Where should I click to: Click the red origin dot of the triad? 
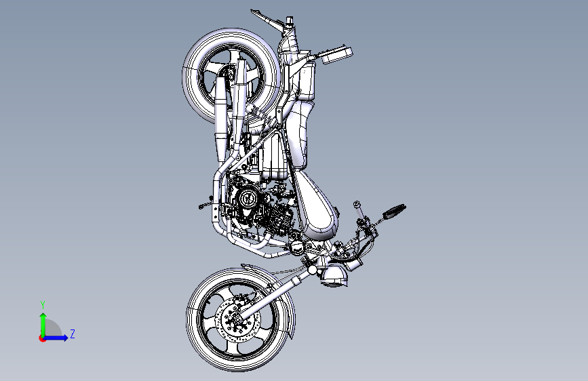point(42,338)
